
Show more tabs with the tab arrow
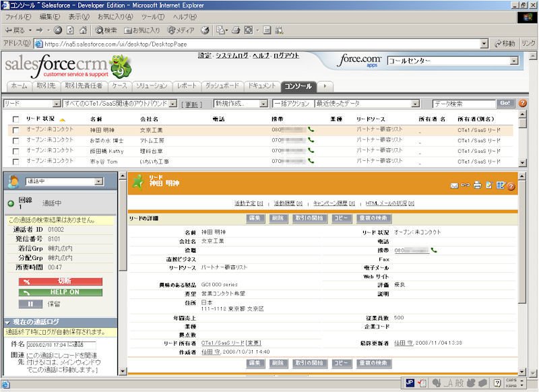tap(325, 86)
